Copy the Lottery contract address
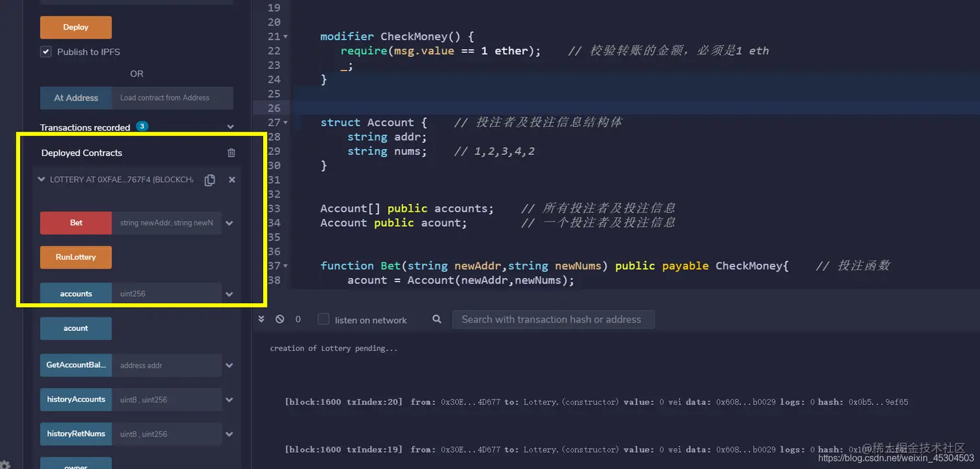Screen dimensions: 980x469 (x=209, y=180)
